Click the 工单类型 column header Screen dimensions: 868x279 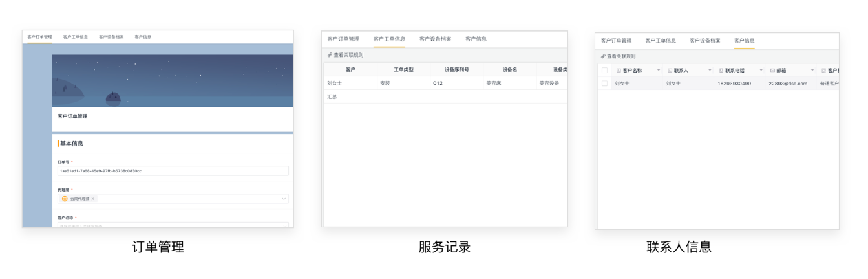click(x=403, y=69)
